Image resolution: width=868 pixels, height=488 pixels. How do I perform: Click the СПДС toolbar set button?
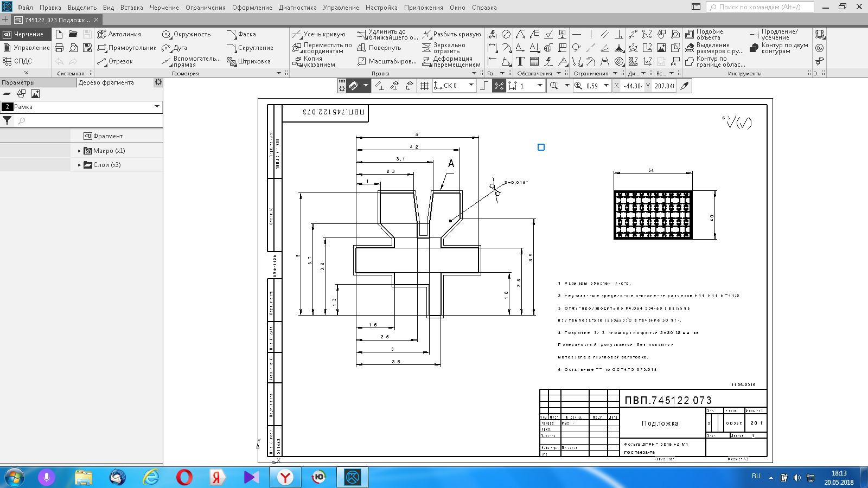(x=18, y=61)
